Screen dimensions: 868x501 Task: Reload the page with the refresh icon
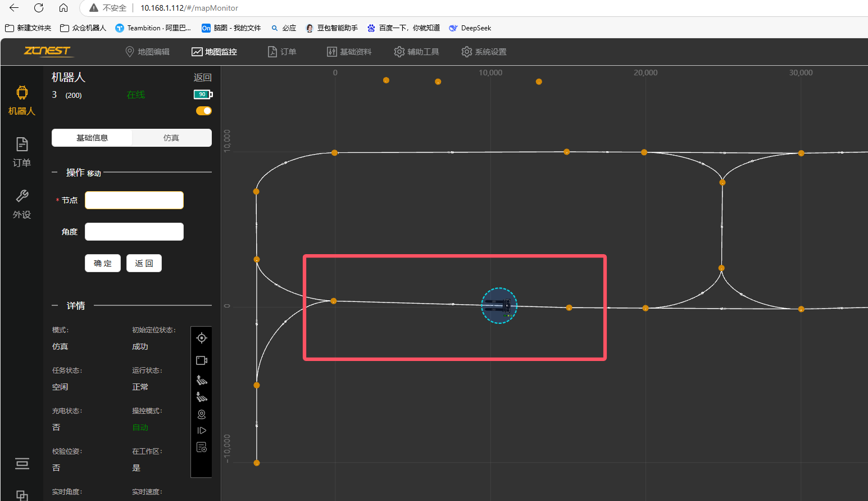[x=39, y=8]
